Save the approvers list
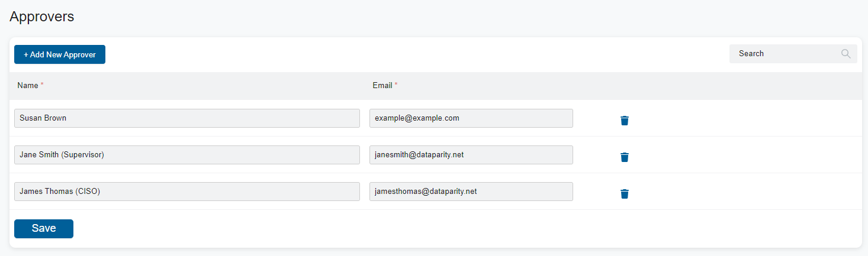 point(44,229)
